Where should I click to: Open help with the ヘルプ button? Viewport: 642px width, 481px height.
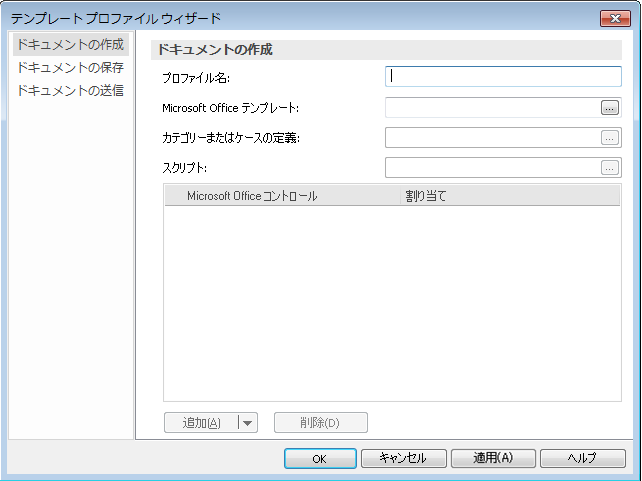[583, 458]
